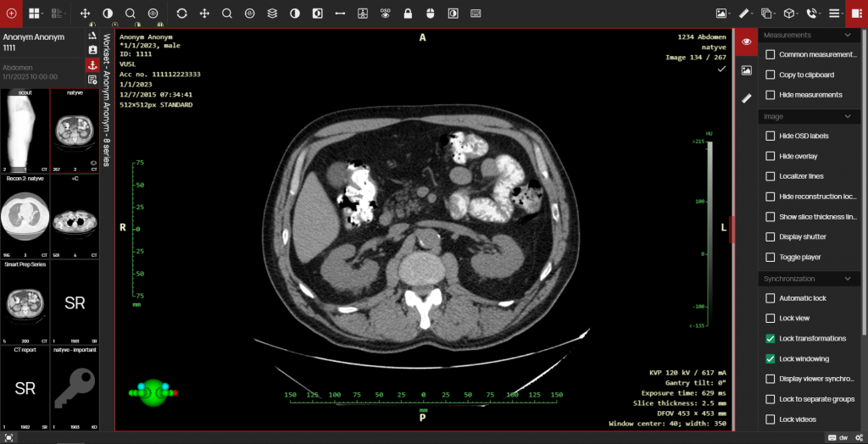Toggle the OSD eye toolbar icon
Screen dimensions: 868x444
point(386,14)
